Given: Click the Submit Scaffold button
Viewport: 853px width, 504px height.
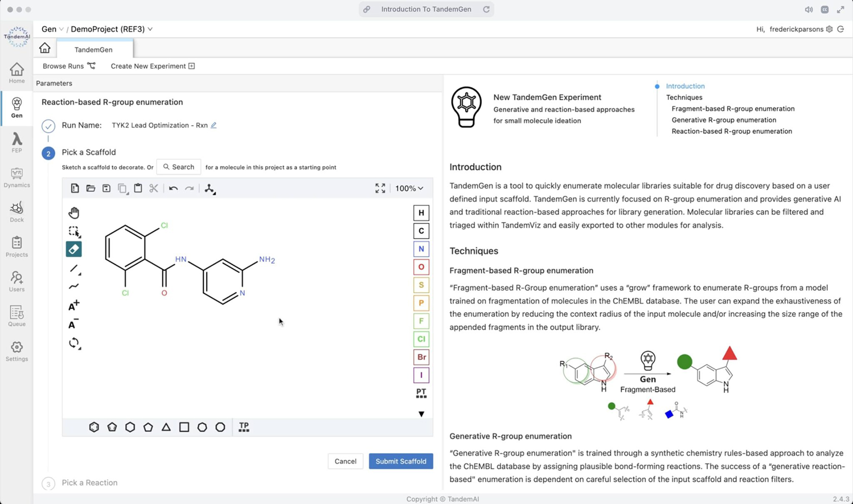Looking at the screenshot, I should 401,461.
